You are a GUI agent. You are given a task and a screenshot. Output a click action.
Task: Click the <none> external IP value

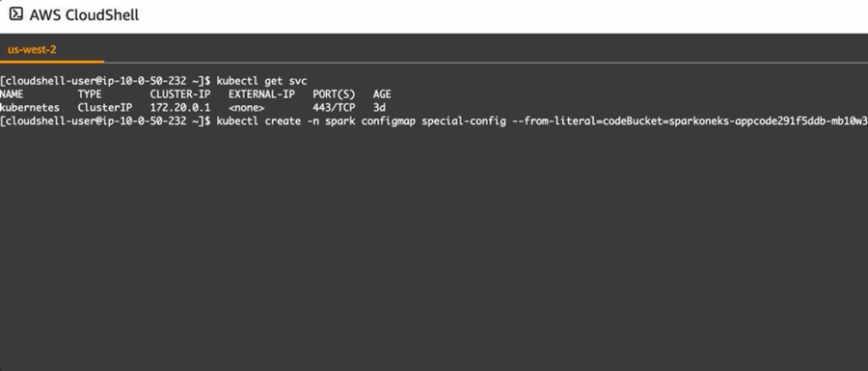point(247,108)
